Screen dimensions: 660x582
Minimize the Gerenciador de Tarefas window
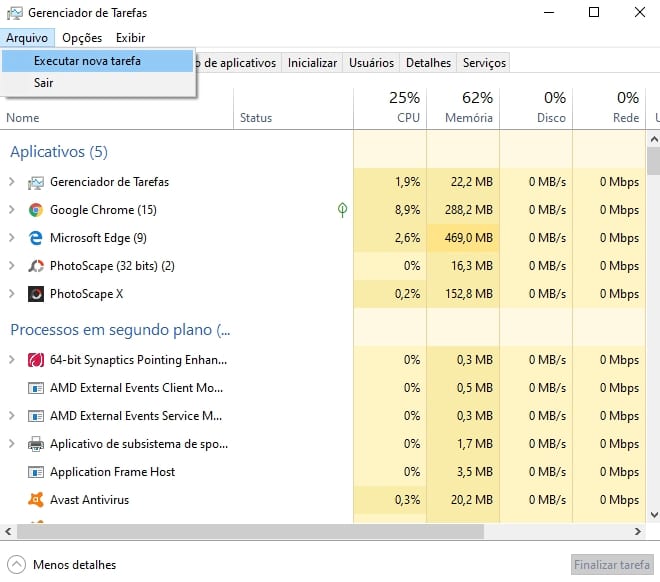(x=549, y=12)
